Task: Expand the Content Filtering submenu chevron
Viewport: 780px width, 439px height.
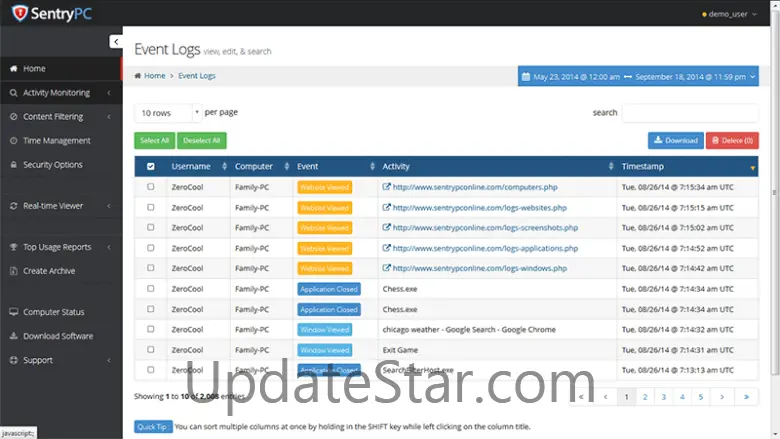Action: coord(108,117)
